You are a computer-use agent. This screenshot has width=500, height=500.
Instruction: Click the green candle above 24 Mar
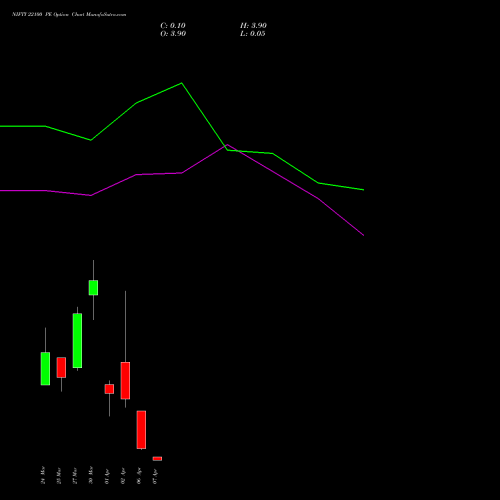point(45,369)
